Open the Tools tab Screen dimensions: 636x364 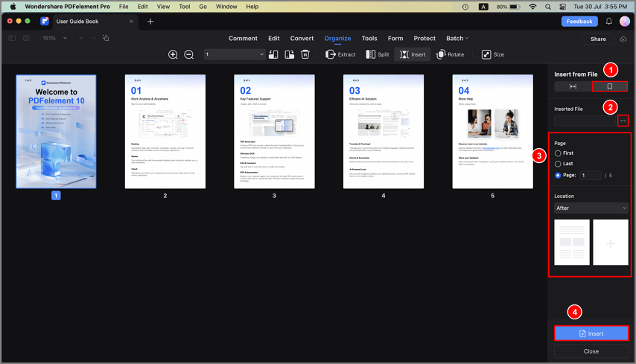coord(369,38)
